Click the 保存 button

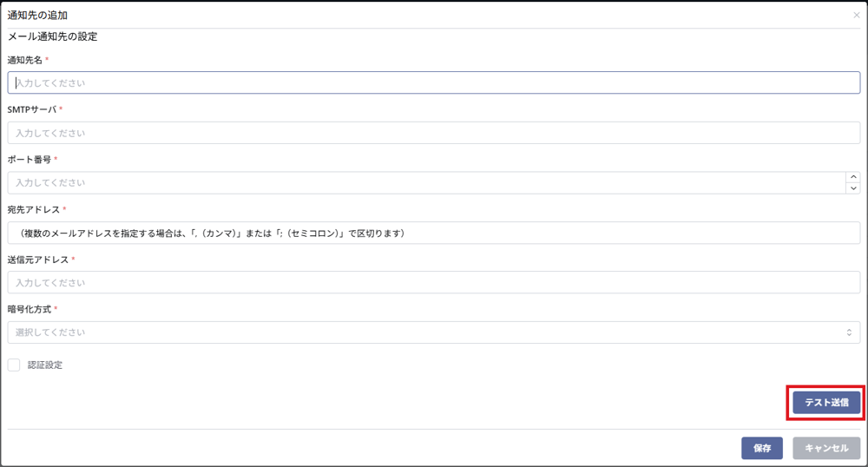pyautogui.click(x=761, y=448)
